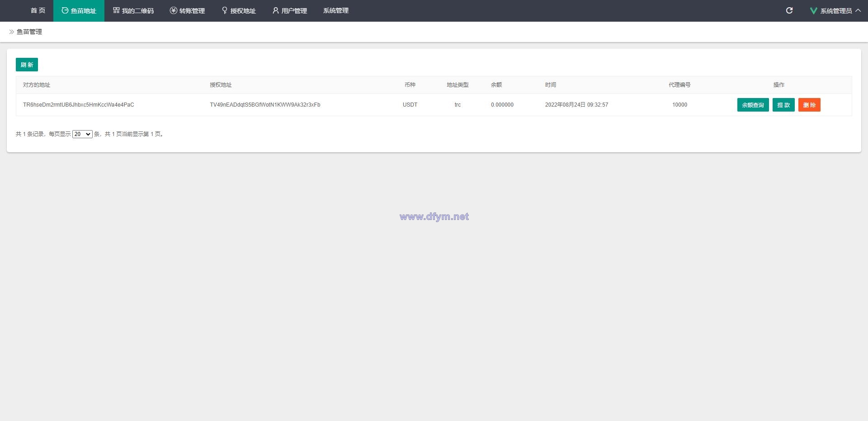Click address TR6hseDm2rmtUB6Jhbxc5HmKccWa4e4PaC

coord(79,105)
